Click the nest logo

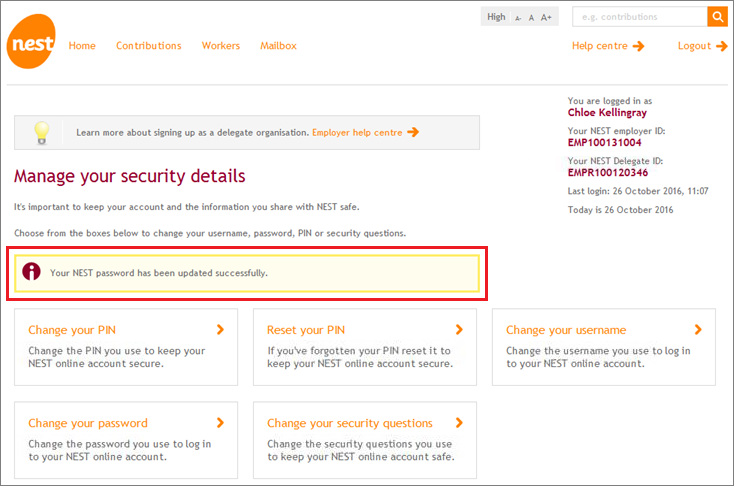coord(31,41)
